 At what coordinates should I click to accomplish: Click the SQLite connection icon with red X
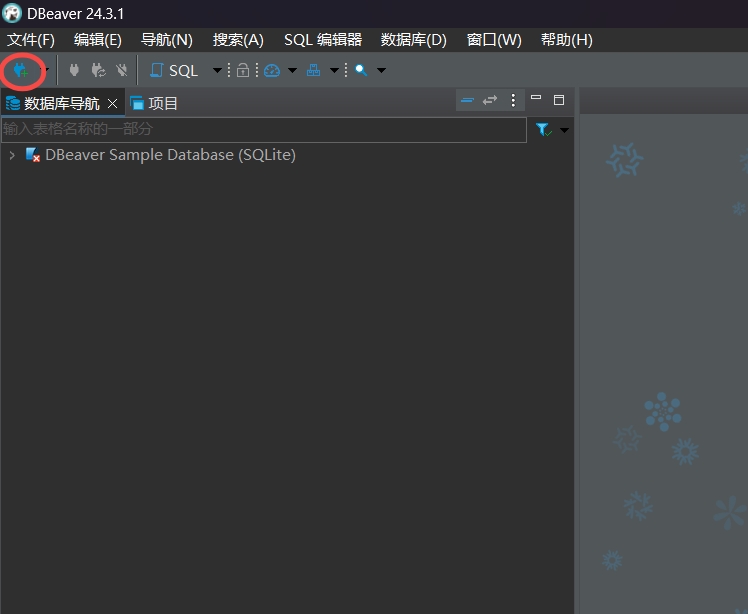(32, 155)
